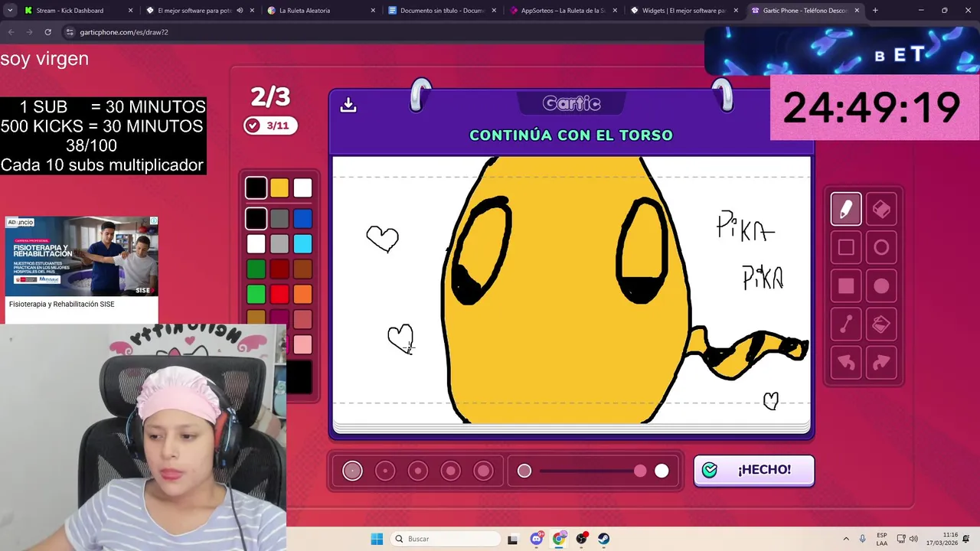Viewport: 980px width, 551px height.
Task: Choose the empty ellipse shape tool
Action: (881, 247)
